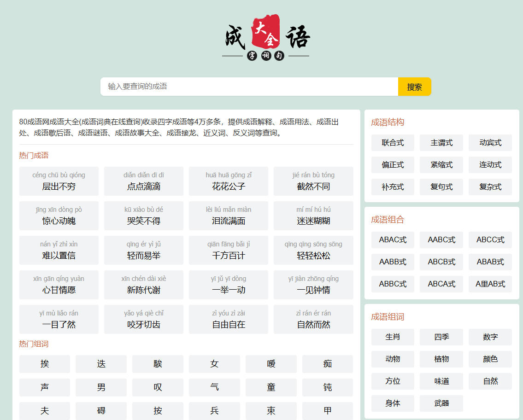This screenshot has height=420, width=523.
Task: Open the idiom 点点滴滴
Action: (x=144, y=181)
